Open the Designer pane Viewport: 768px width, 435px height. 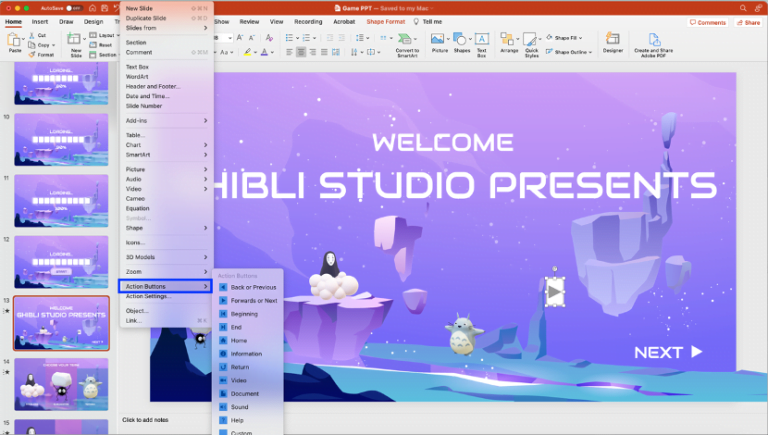(612, 42)
